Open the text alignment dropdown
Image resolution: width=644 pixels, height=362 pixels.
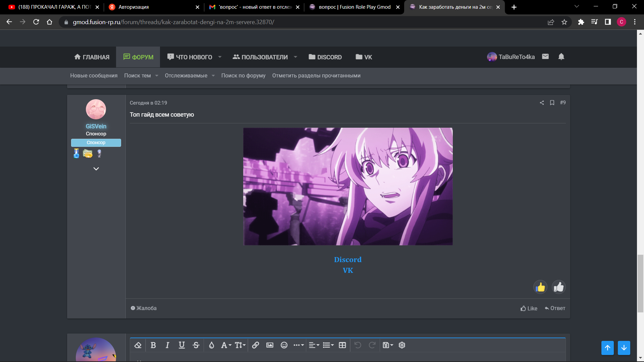[x=314, y=345]
